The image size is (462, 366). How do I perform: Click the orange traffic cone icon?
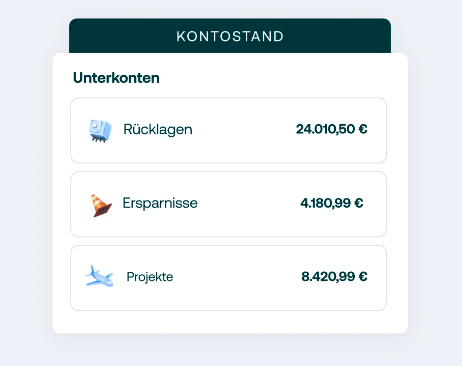click(101, 205)
